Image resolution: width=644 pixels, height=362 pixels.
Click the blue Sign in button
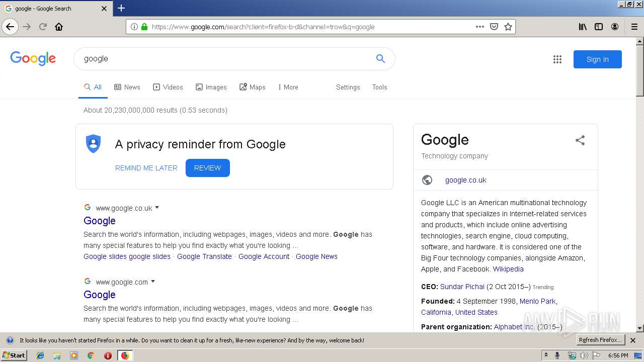coord(597,59)
